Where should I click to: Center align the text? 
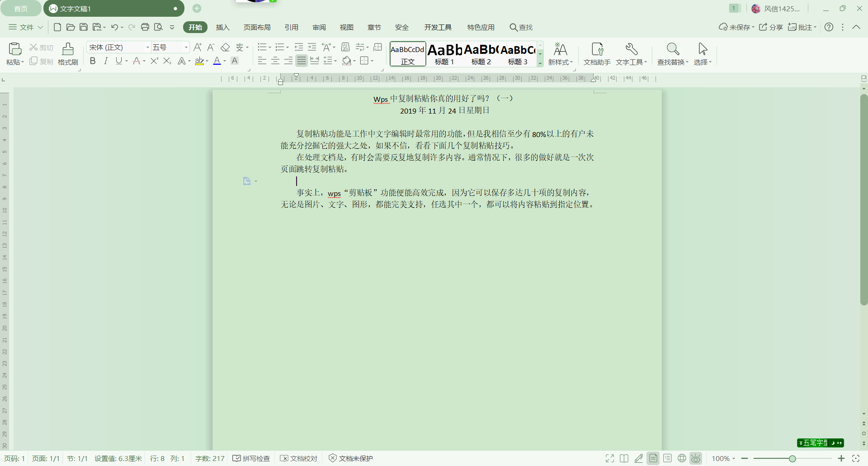point(275,61)
